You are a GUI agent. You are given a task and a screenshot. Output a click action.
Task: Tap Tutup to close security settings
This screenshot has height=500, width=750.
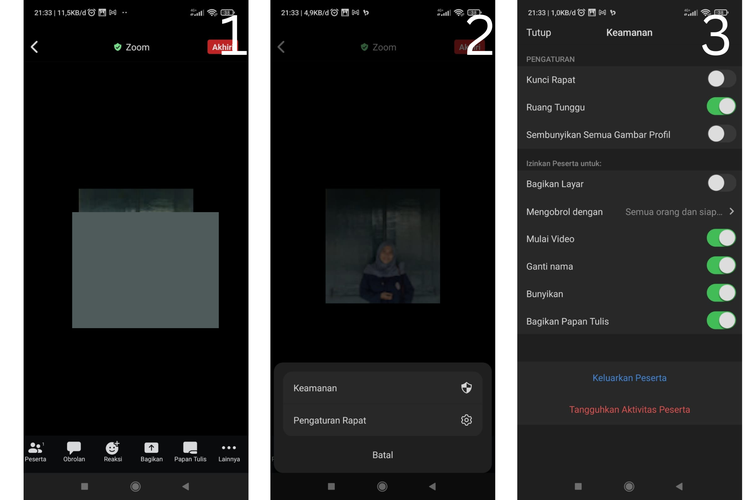538,33
